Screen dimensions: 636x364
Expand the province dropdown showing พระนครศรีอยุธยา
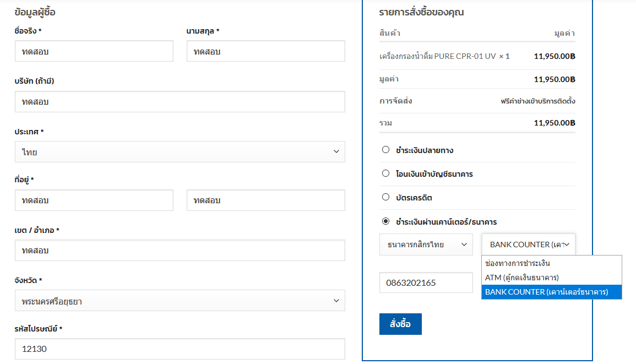coord(180,301)
